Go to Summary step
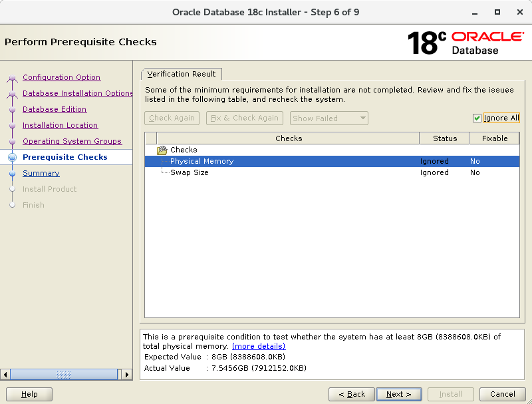Screen dimensions: 532x404 (x=41, y=173)
